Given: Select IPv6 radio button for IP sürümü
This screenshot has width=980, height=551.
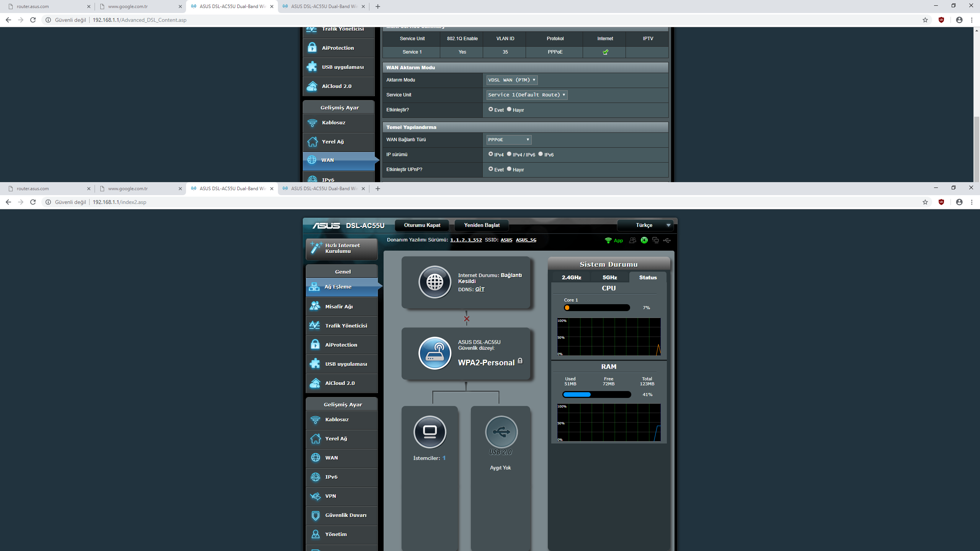Looking at the screenshot, I should (x=541, y=154).
